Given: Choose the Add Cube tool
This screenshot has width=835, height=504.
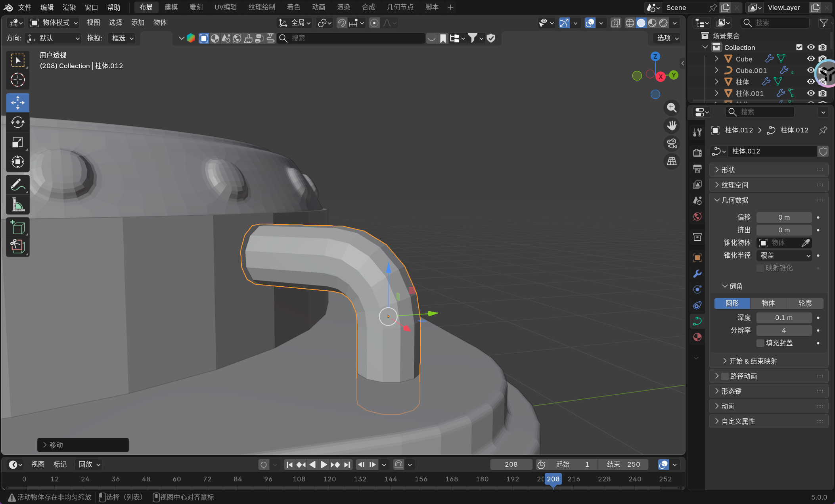Looking at the screenshot, I should point(17,228).
